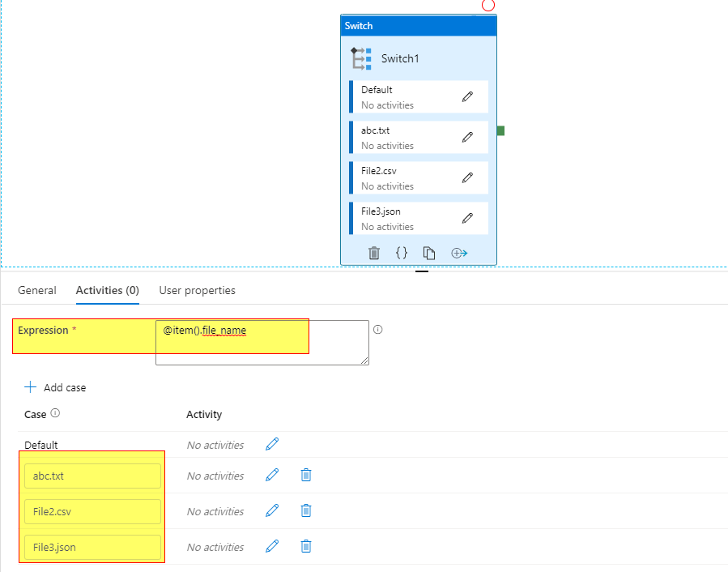
Task: Switch to the General tab
Action: pyautogui.click(x=37, y=290)
